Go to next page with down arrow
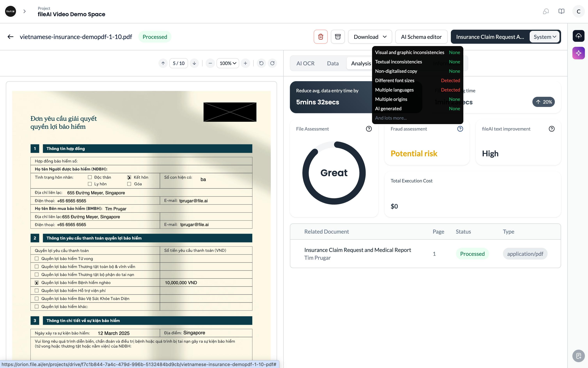Screen dimensions: 588x368 (x=194, y=63)
